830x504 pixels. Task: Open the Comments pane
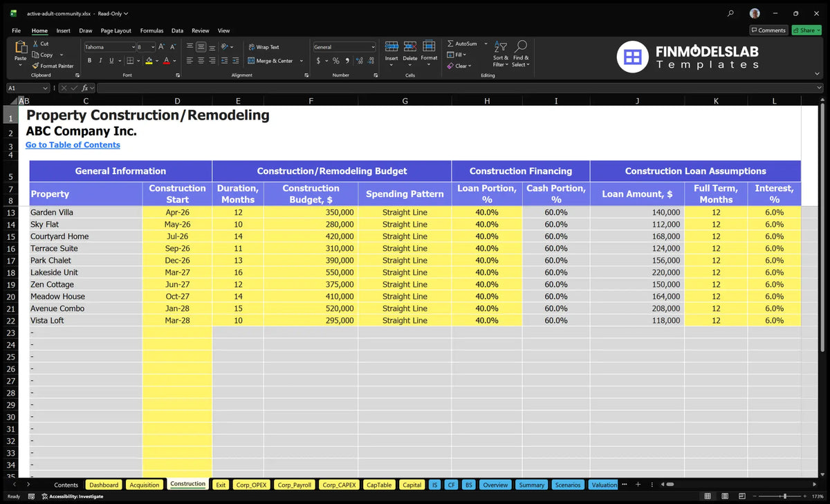768,30
